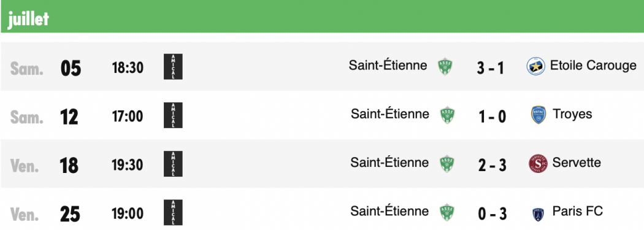This screenshot has height=230, width=644.
Task: Open the 2 - 3 score against Servette
Action: click(x=492, y=165)
